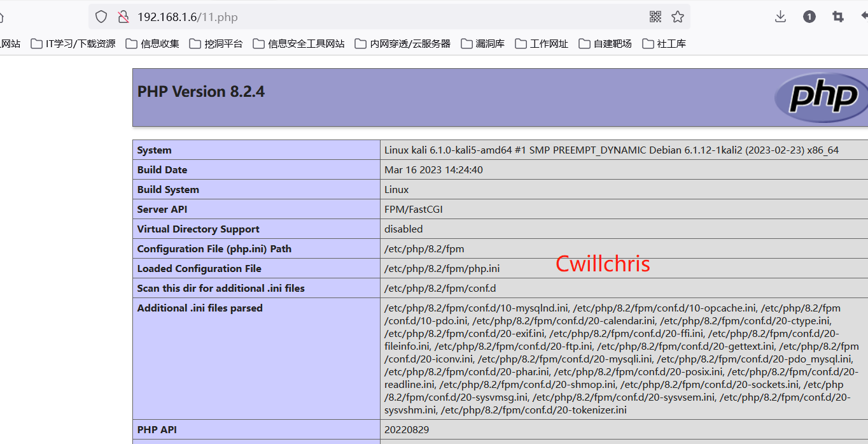Click the 自建靶场 bookmark entry
Image resolution: width=868 pixels, height=444 pixels.
coord(605,43)
